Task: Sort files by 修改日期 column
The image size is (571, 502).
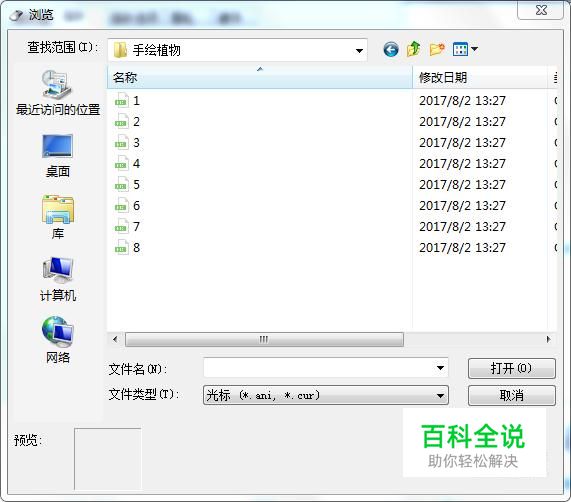Action: [x=480, y=77]
